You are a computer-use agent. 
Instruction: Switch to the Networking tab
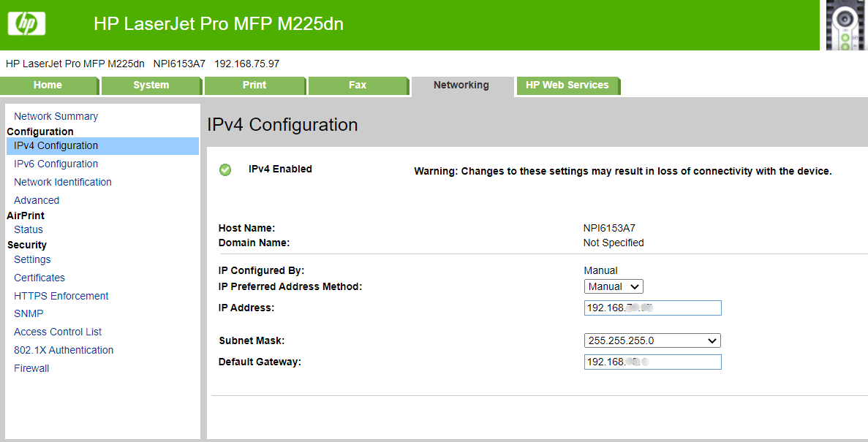[461, 85]
